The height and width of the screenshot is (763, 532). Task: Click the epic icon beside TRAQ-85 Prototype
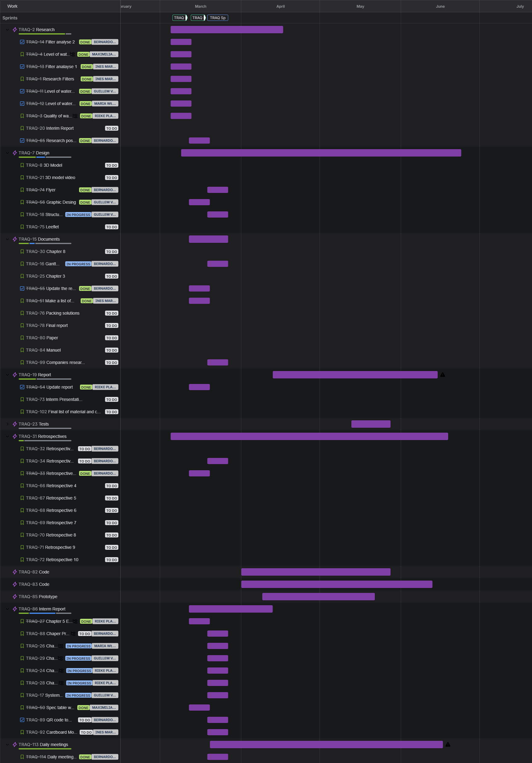[x=14, y=597]
